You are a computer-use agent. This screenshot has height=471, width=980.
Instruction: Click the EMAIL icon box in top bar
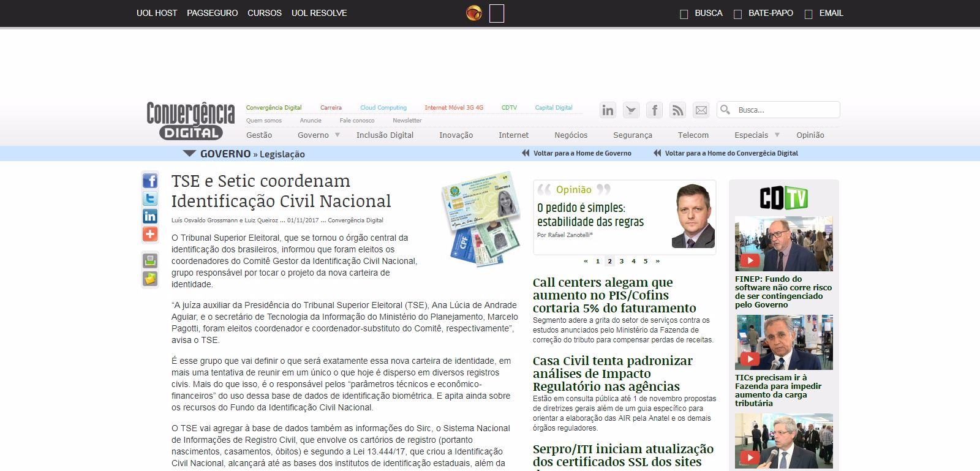coord(809,14)
